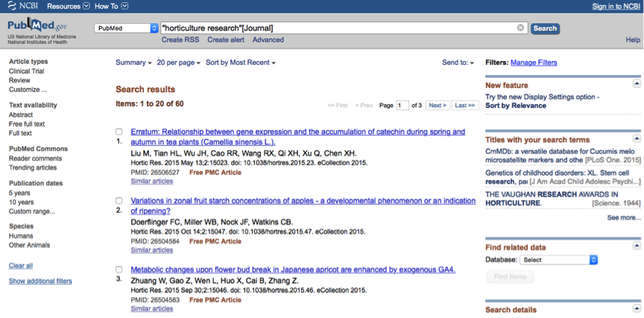The height and width of the screenshot is (318, 644).
Task: Tick the checkbox for the Japanese apricot article
Action: 119,270
